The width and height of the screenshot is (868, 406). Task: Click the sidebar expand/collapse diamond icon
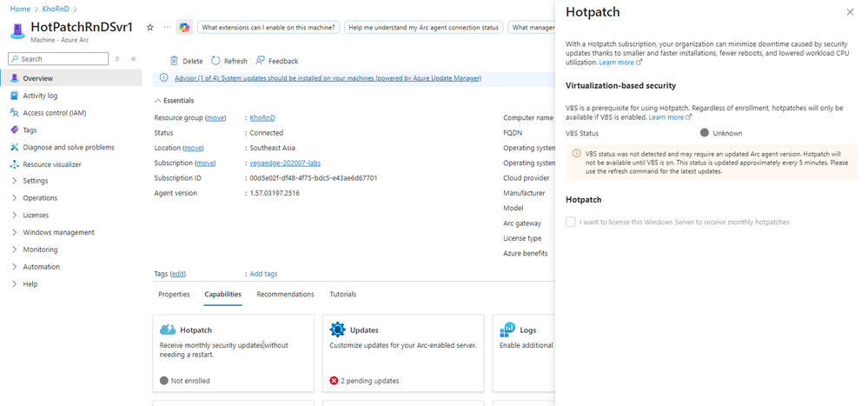pos(117,59)
